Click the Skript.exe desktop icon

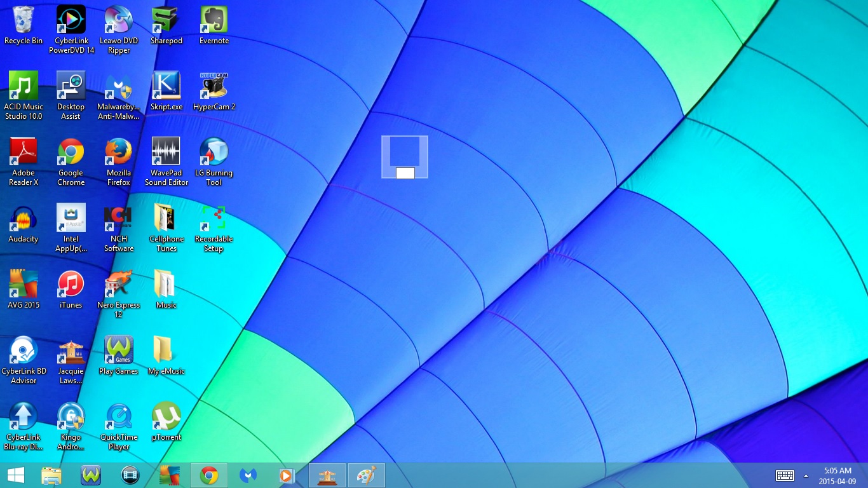(x=166, y=91)
